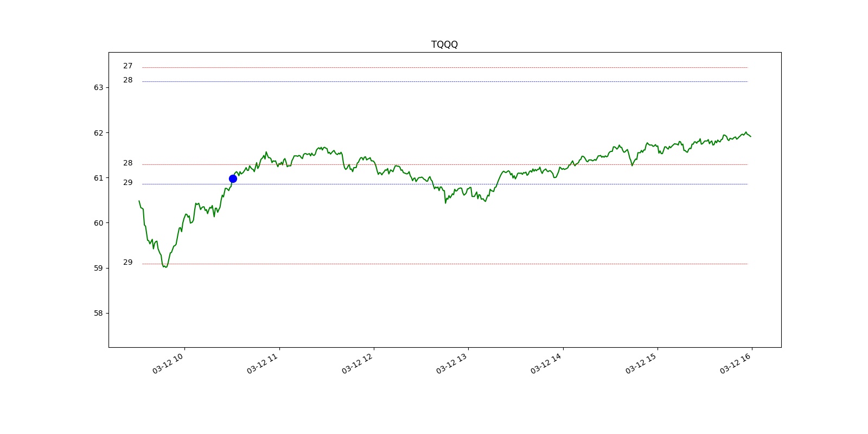Screen dimensions: 868x434
Task: Click the y-axis label 58
Action: point(98,313)
